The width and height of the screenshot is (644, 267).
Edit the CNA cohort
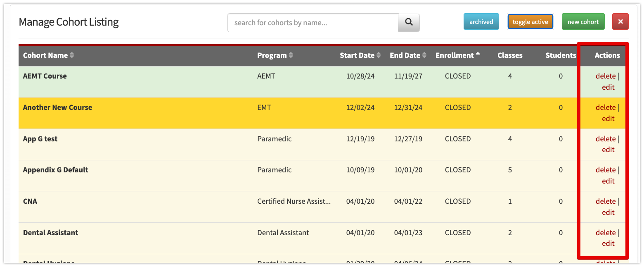(608, 212)
